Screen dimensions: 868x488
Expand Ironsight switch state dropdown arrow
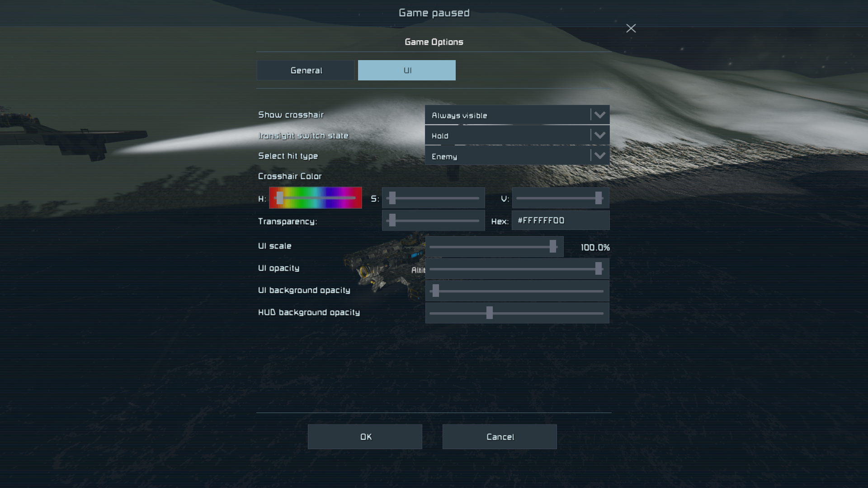click(x=599, y=135)
